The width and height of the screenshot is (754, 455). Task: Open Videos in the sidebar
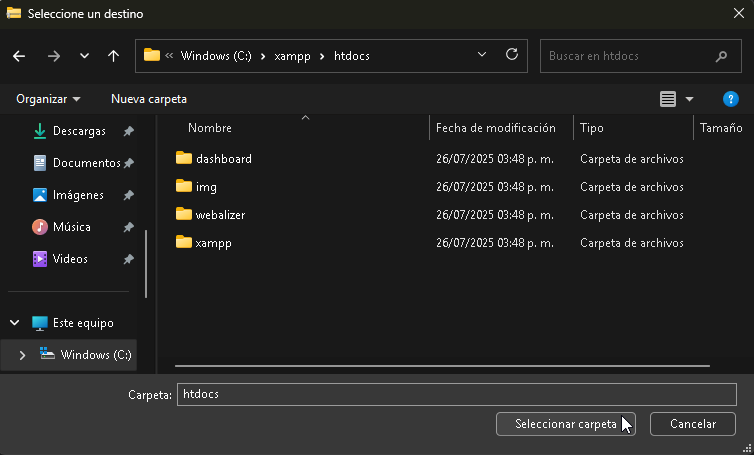(70, 259)
